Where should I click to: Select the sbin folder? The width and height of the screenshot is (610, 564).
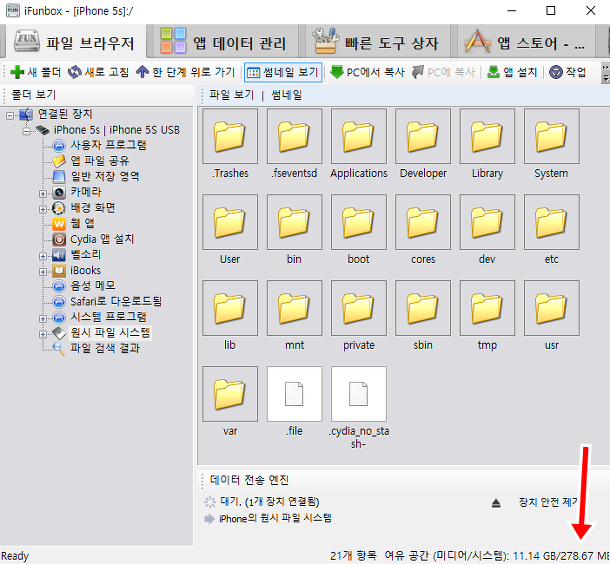(x=423, y=308)
